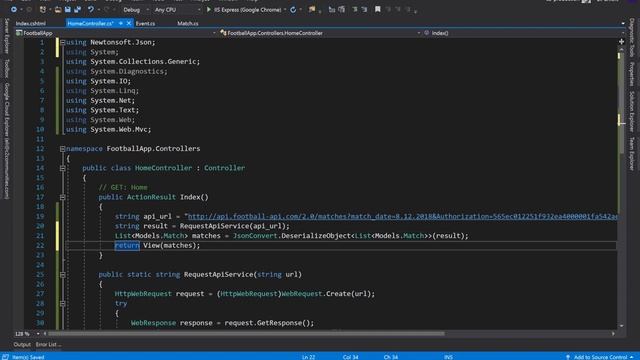Viewport: 640px width, 360px height.
Task: Decrease line indent via toolbar icon
Action: click(355, 9)
